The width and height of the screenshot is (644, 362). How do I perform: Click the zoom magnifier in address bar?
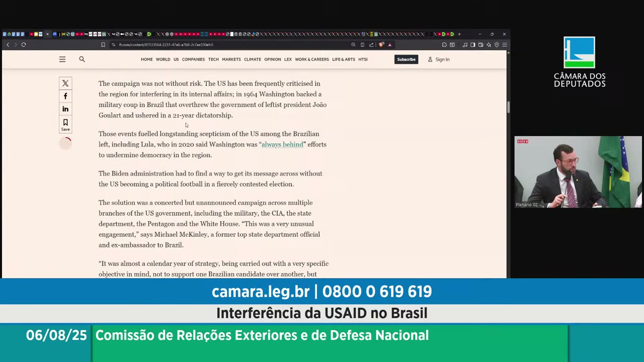353,45
